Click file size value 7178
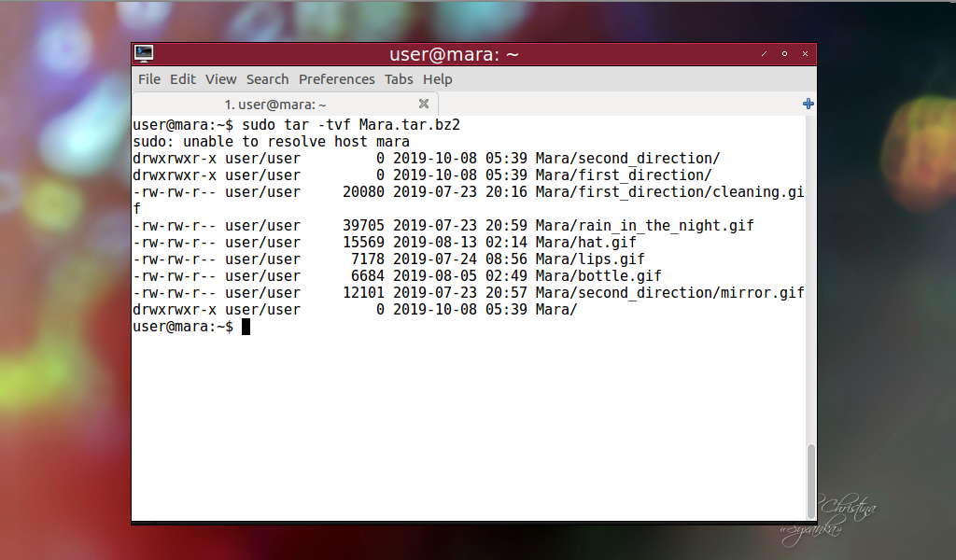This screenshot has width=956, height=560. (368, 259)
